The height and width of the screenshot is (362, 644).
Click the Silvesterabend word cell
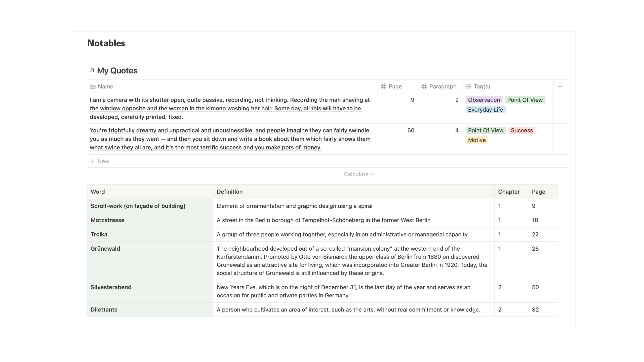(x=150, y=291)
